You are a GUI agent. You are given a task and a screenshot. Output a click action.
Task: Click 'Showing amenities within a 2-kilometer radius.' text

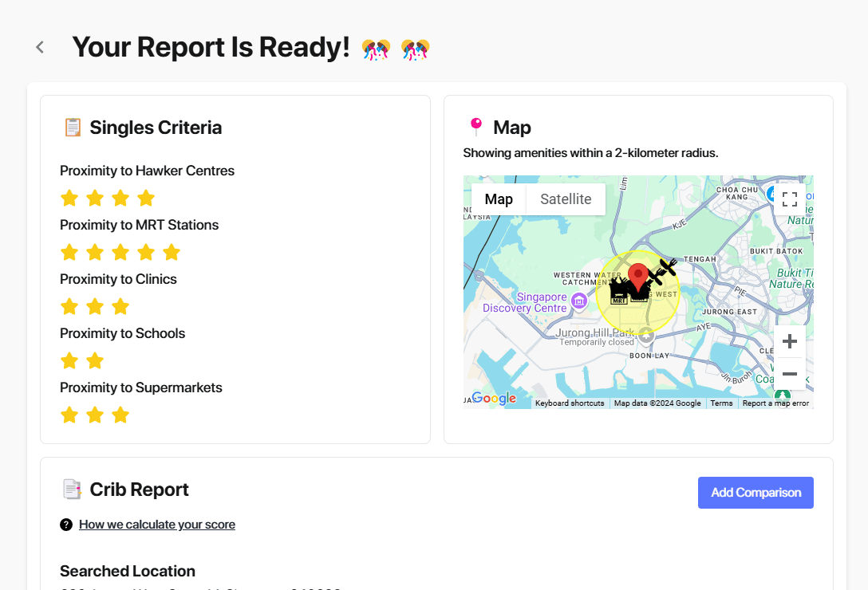click(590, 153)
